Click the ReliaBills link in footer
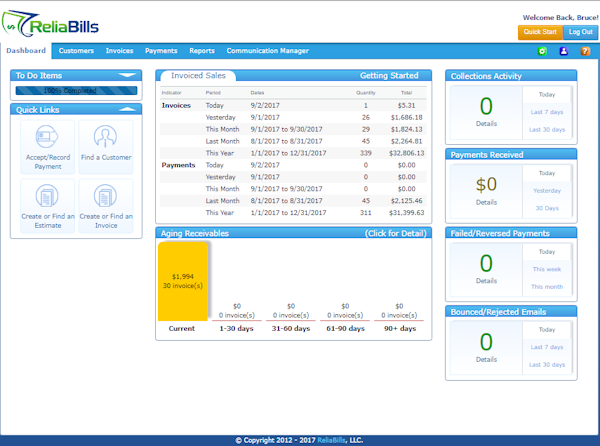600x446 pixels. pos(331,440)
